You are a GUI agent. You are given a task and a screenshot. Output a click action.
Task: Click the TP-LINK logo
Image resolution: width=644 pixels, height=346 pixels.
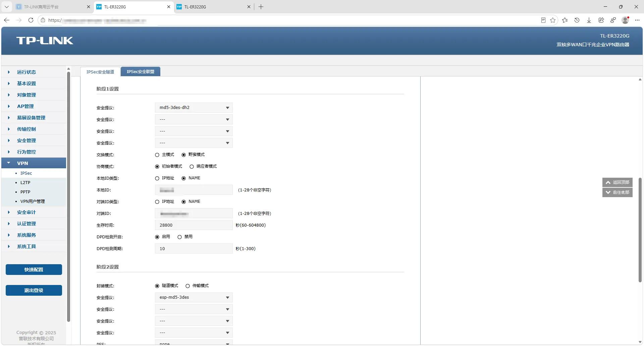45,41
